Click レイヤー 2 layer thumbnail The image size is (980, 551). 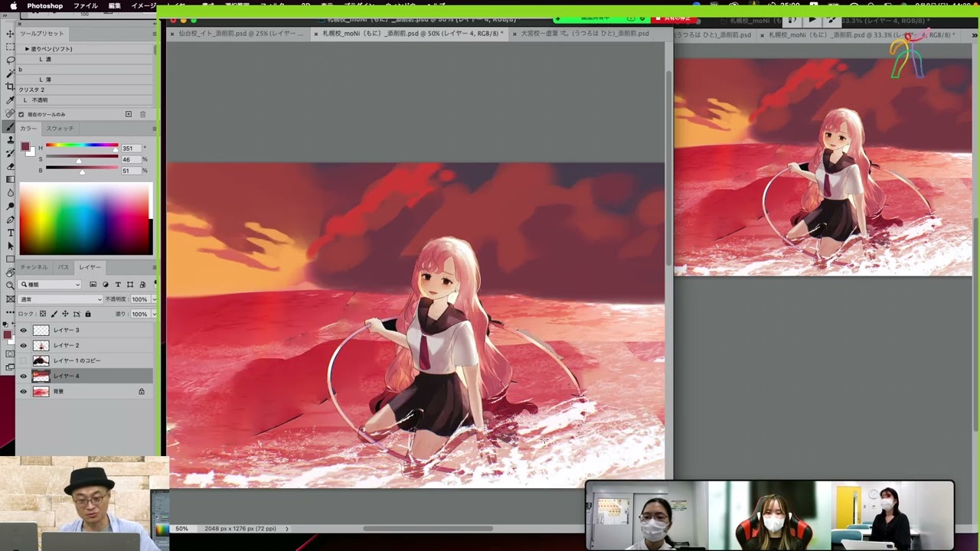pyautogui.click(x=41, y=345)
